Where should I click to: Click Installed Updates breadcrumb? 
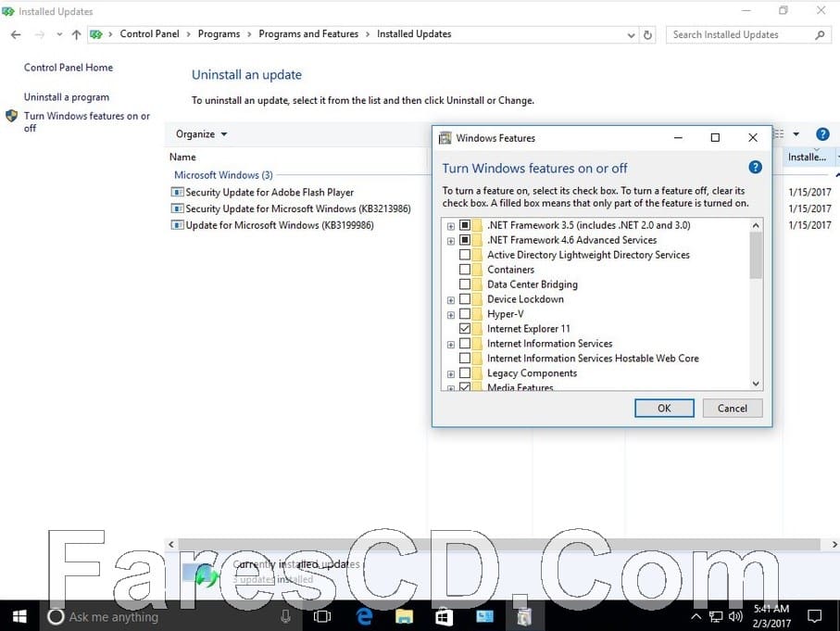tap(414, 33)
